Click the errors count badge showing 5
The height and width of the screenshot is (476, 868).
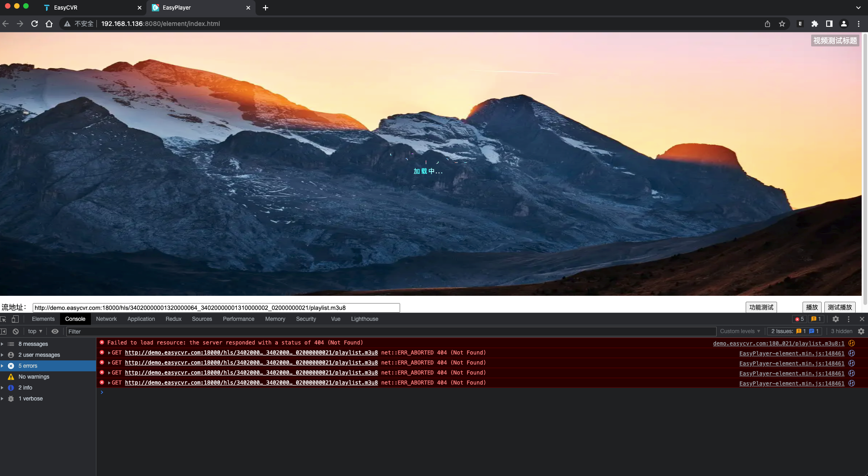[x=799, y=319]
